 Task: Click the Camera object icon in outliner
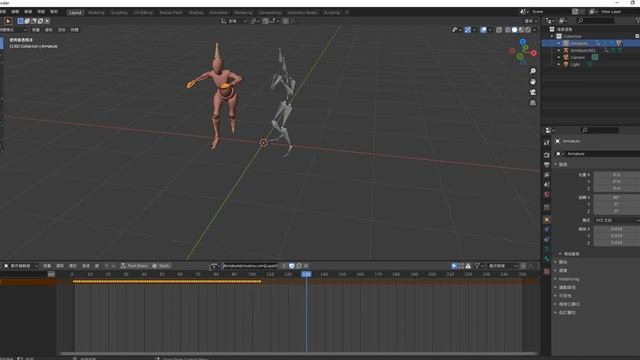click(x=566, y=58)
